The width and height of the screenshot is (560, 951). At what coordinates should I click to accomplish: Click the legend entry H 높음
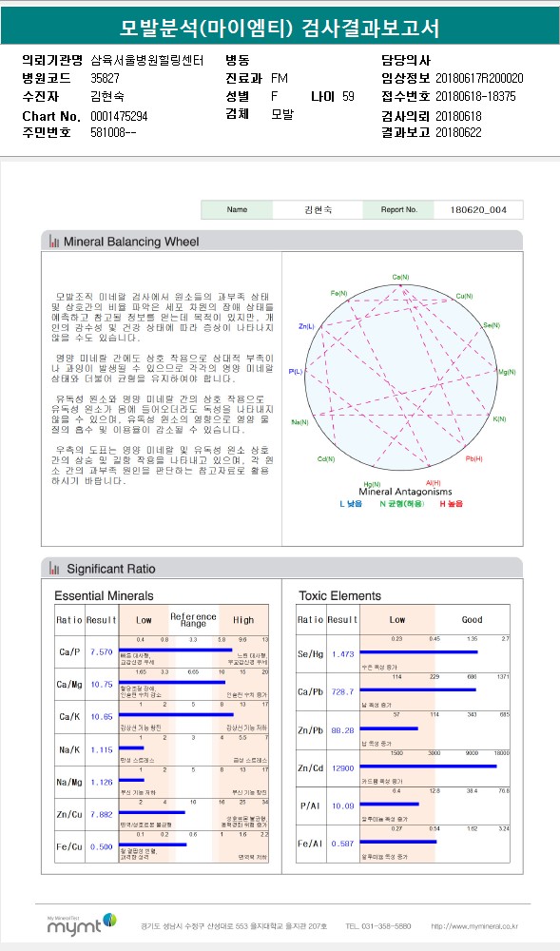click(x=452, y=504)
